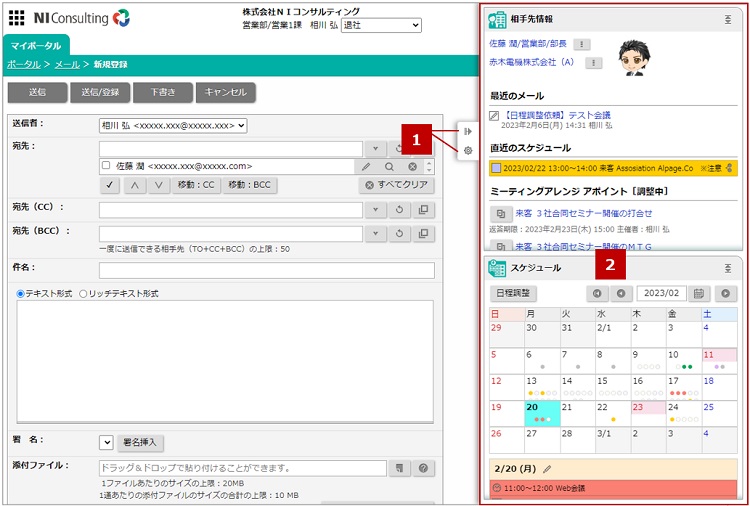
Task: Open side panel settings gear icon
Action: [468, 151]
